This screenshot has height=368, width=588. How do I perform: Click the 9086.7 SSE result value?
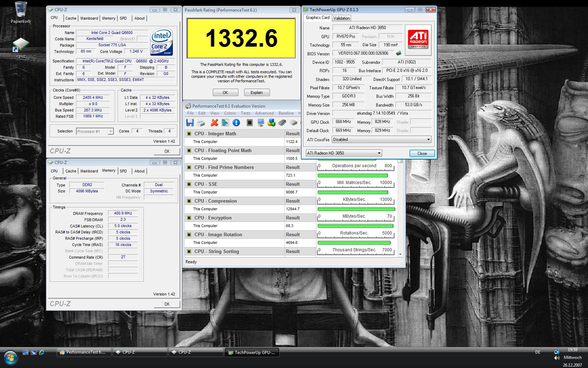coord(292,192)
